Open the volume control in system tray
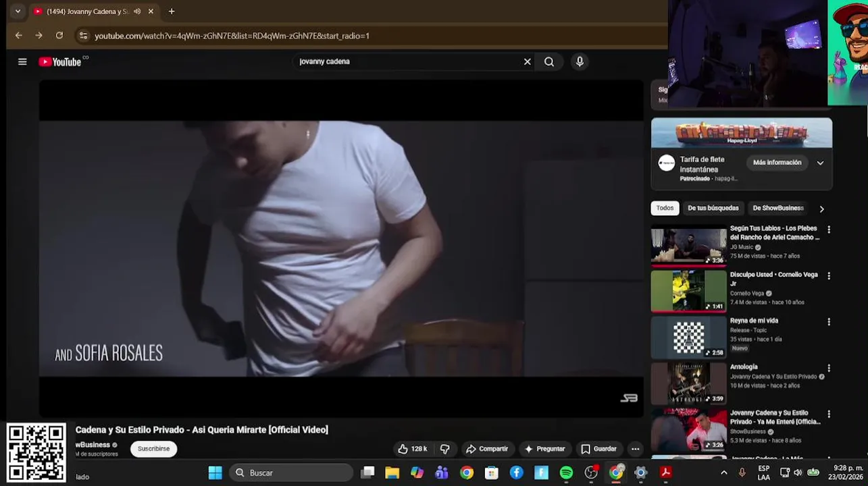Image resolution: width=868 pixels, height=486 pixels. [798, 473]
